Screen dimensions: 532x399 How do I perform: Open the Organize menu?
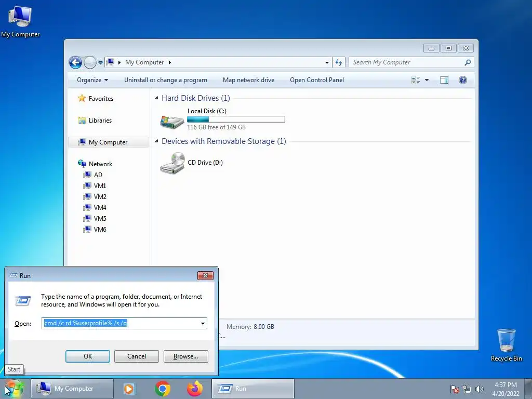click(x=92, y=80)
